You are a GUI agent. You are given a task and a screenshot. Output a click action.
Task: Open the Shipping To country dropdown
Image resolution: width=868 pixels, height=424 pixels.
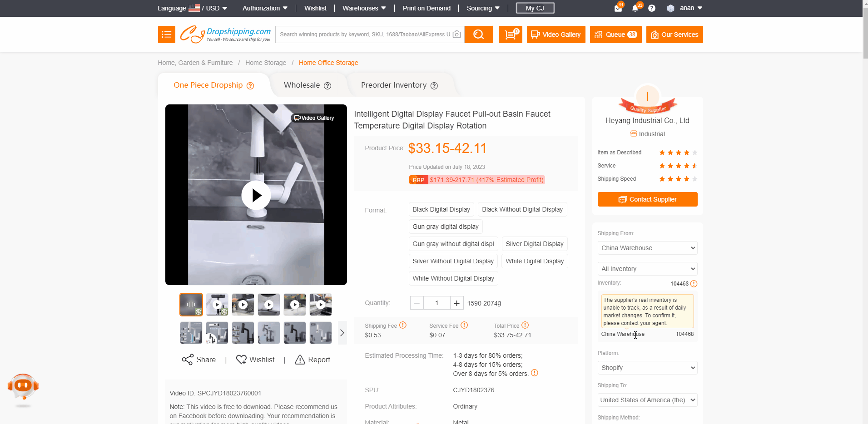(x=647, y=400)
